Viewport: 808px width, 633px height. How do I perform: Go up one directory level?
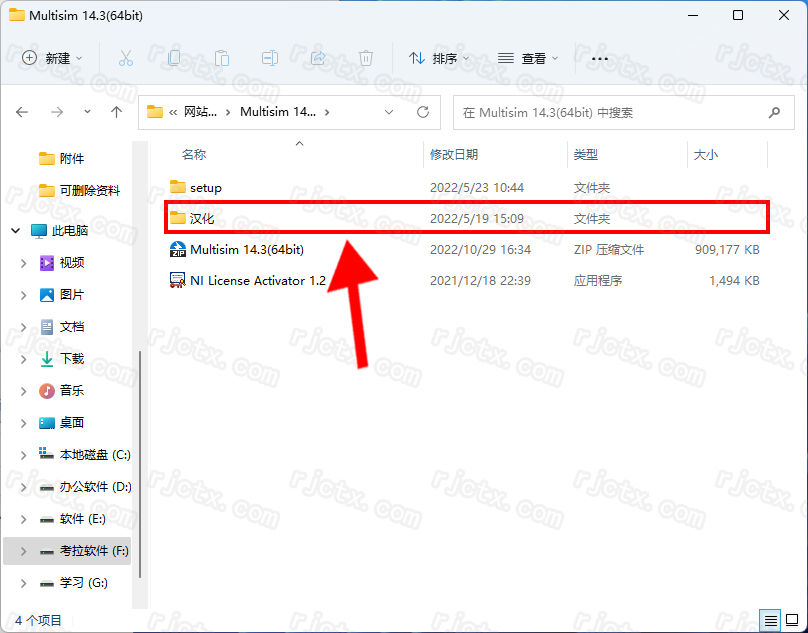tap(116, 112)
